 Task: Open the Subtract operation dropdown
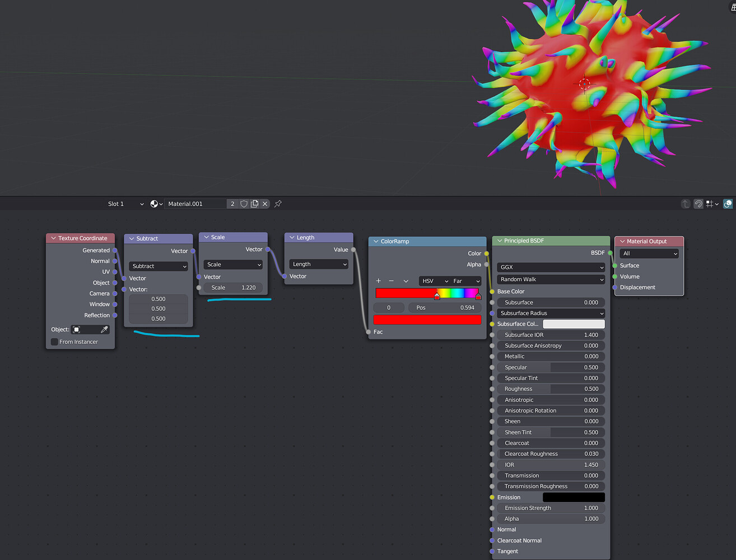click(159, 266)
